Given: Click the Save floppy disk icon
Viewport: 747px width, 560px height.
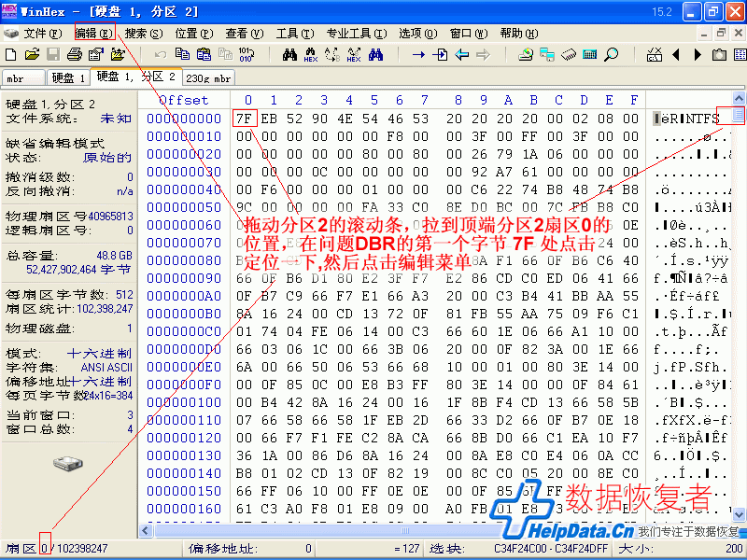Looking at the screenshot, I should tap(53, 55).
